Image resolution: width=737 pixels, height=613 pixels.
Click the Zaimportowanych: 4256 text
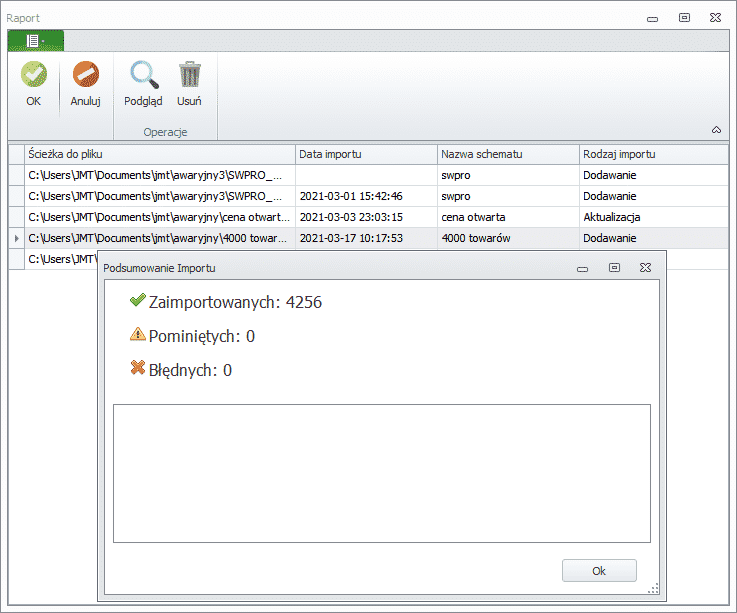point(235,302)
